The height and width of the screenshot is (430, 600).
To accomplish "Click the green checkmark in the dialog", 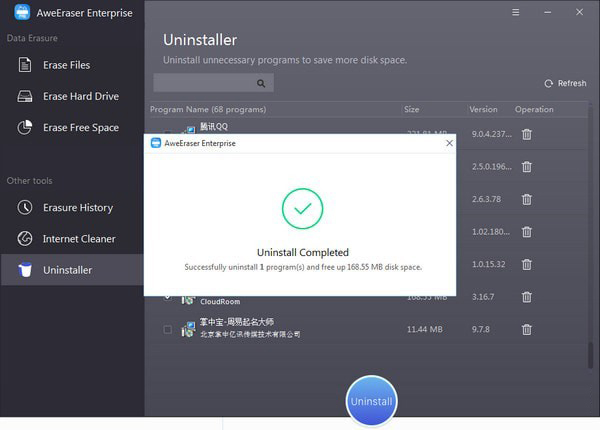I will [302, 208].
